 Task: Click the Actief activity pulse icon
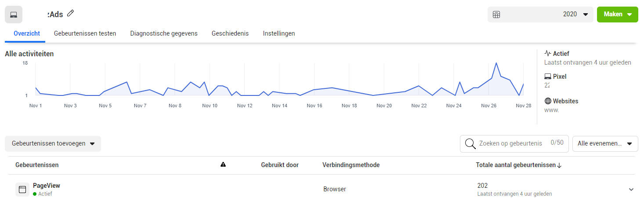(547, 54)
